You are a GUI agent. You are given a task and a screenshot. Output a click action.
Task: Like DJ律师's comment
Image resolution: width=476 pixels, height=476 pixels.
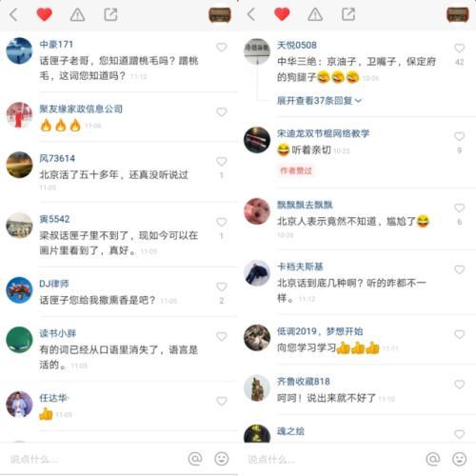[x=222, y=287]
